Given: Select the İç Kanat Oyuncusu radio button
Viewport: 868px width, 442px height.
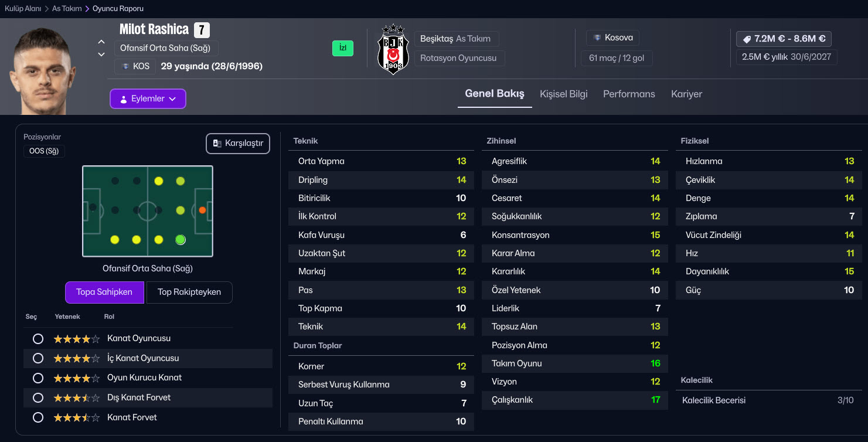Looking at the screenshot, I should (38, 358).
